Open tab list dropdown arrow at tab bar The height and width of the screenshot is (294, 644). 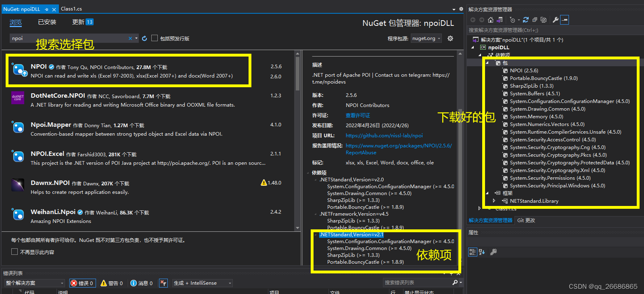point(454,9)
